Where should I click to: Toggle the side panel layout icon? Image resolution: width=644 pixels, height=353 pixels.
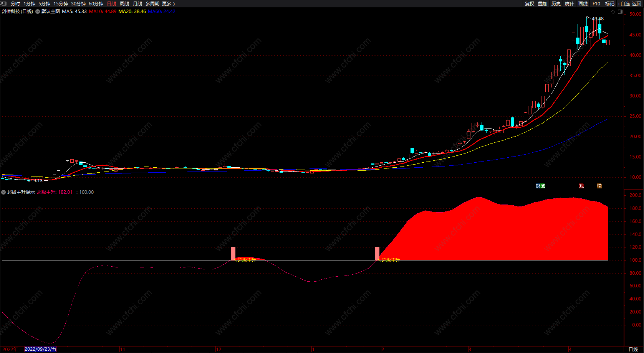pyautogui.click(x=620, y=12)
